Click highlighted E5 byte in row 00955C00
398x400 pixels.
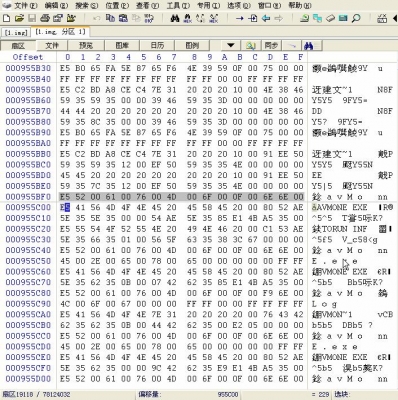click(x=65, y=207)
